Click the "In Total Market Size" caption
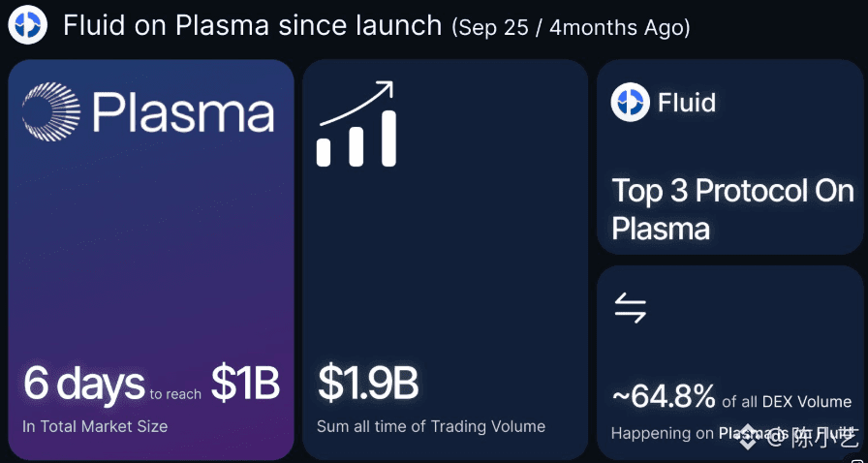Screen dimensions: 868x463 click(95, 426)
